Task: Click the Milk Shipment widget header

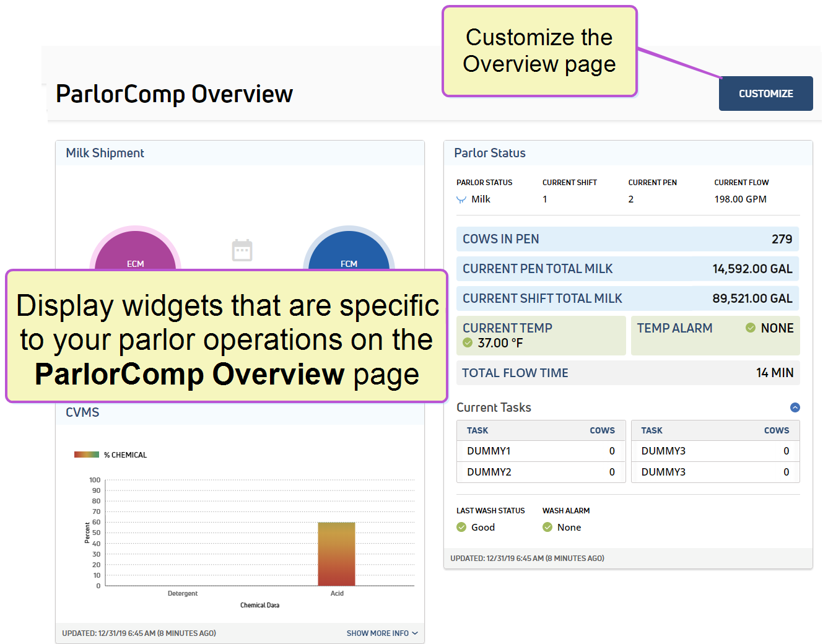Action: tap(240, 153)
